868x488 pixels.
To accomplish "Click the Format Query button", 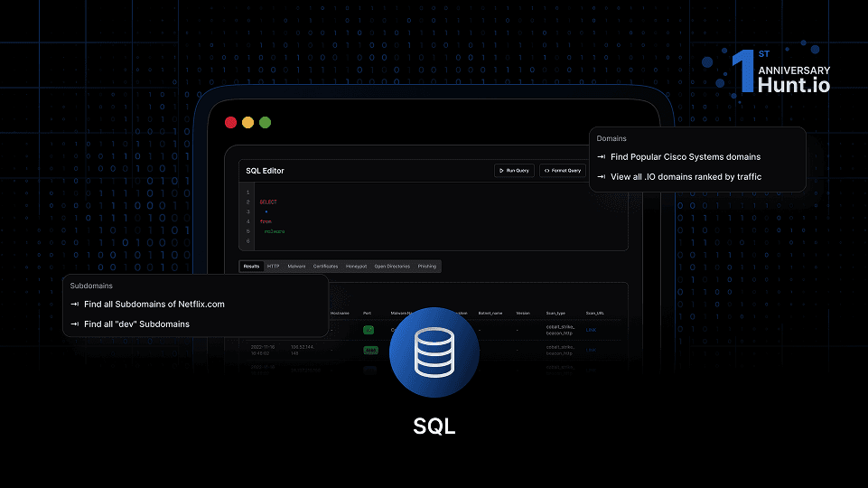I will 563,171.
